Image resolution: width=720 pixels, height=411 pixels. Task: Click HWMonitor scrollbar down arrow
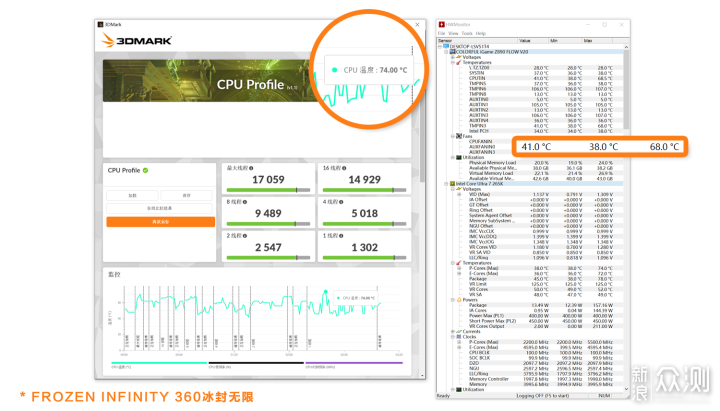[x=626, y=389]
